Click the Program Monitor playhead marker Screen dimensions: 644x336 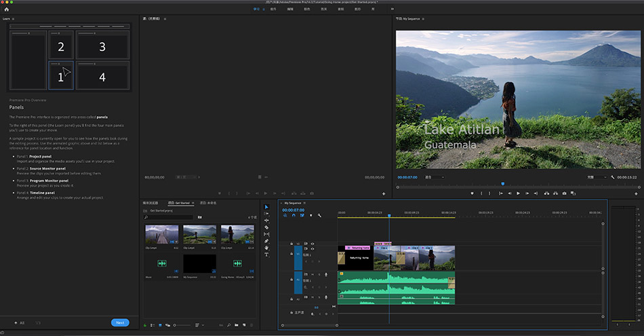point(503,184)
